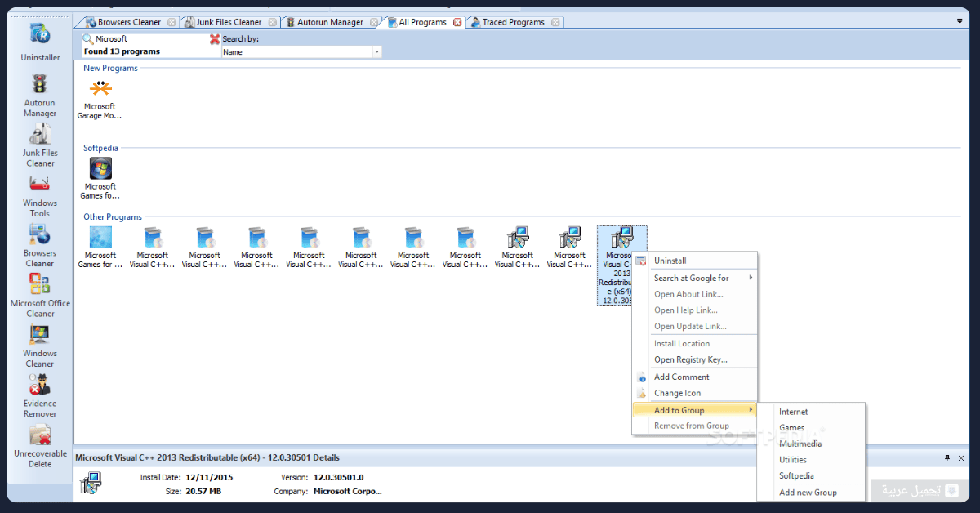
Task: Open Microsoft Office Cleaner in sidebar
Action: click(x=40, y=296)
